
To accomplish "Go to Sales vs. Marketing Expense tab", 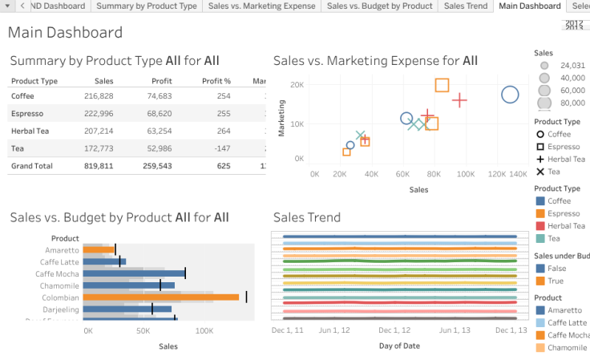I will pos(261,6).
